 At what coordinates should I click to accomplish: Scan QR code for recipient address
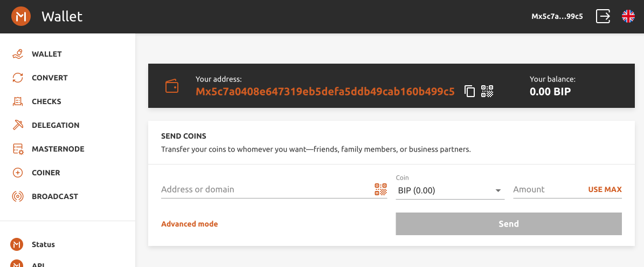pyautogui.click(x=381, y=189)
